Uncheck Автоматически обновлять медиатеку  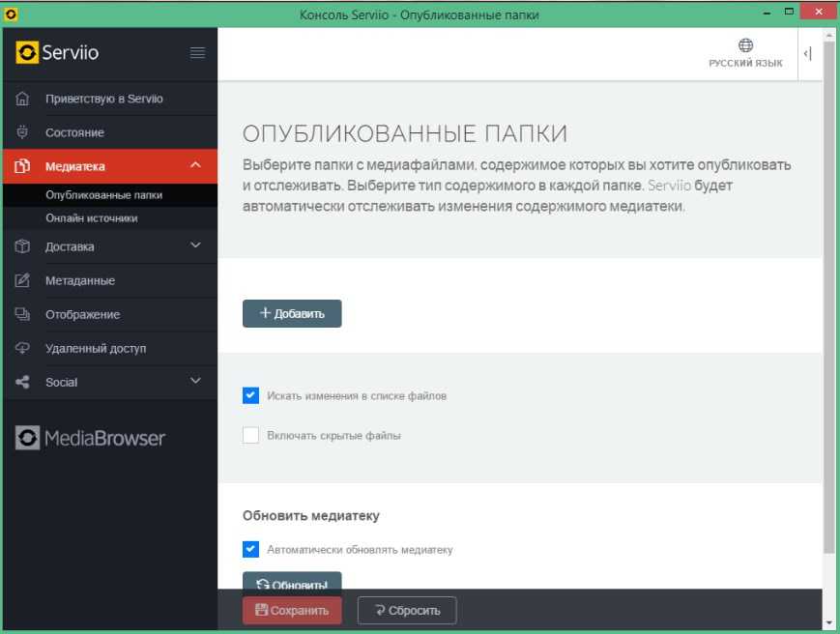[251, 549]
